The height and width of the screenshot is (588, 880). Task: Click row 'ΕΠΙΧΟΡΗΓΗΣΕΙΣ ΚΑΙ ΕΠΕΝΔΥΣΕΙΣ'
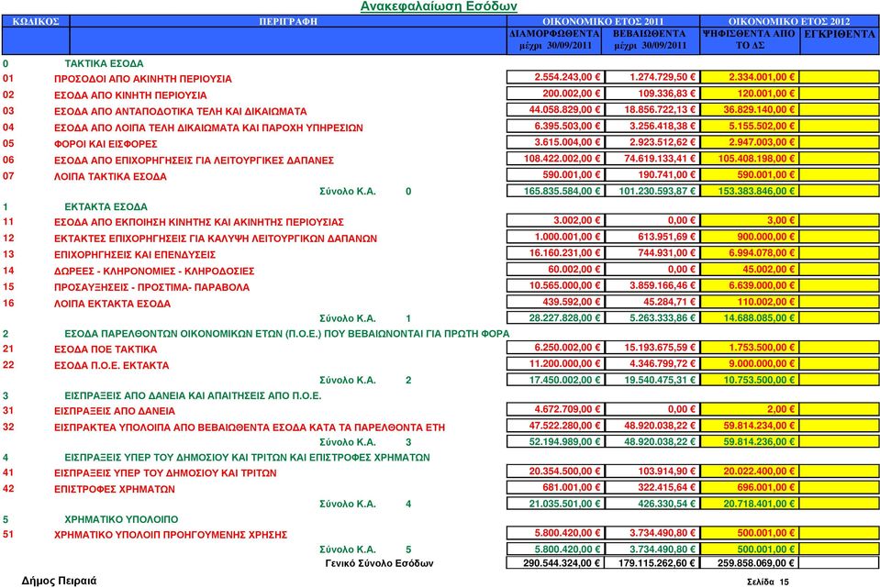coord(135,255)
